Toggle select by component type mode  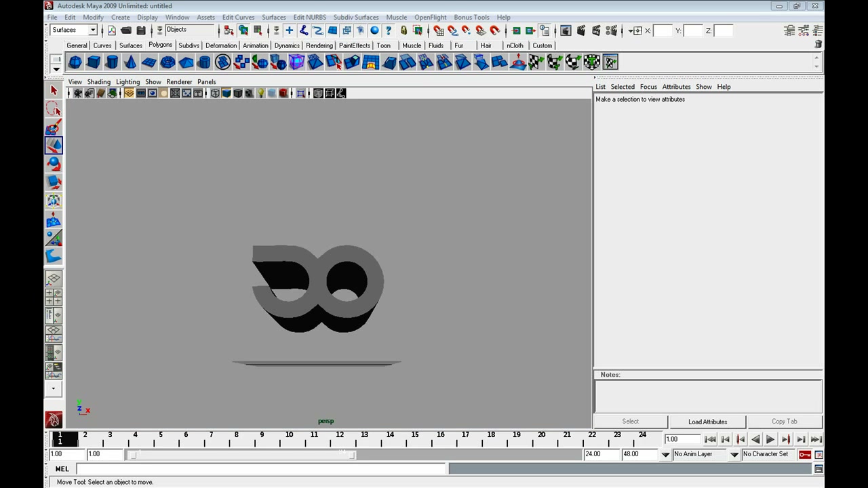pos(258,30)
